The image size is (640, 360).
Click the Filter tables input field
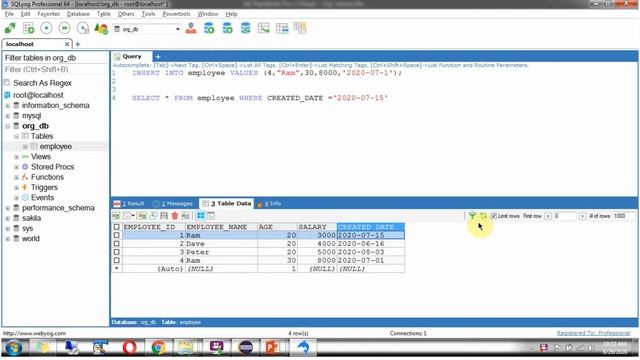(x=56, y=70)
